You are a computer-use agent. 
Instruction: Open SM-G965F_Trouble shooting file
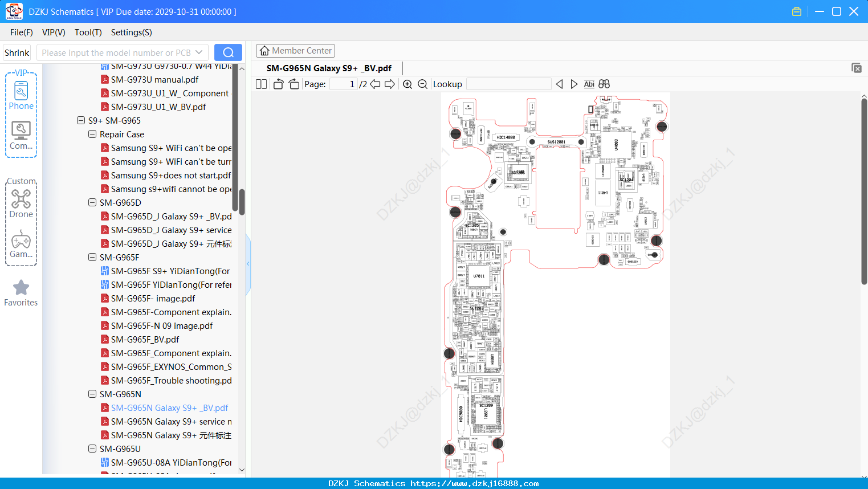tap(171, 381)
